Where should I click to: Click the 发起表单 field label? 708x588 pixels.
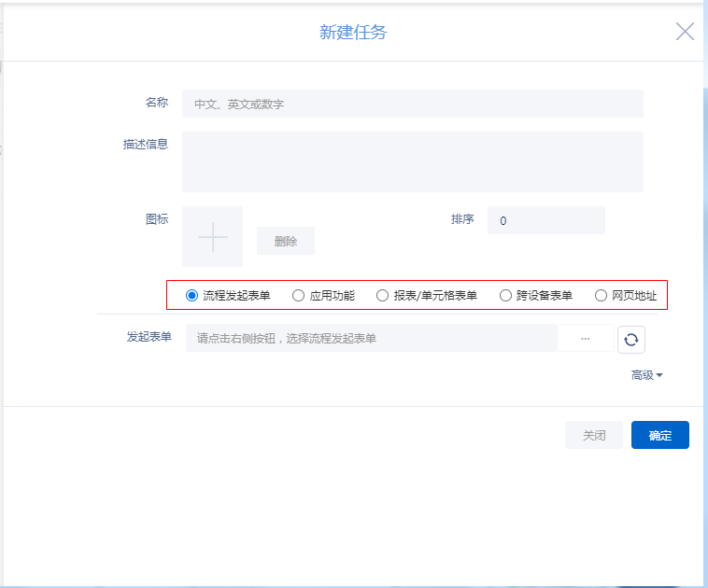click(149, 337)
